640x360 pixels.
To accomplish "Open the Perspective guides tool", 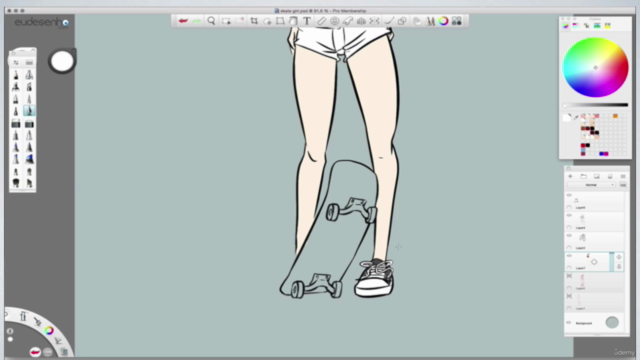I will 361,21.
